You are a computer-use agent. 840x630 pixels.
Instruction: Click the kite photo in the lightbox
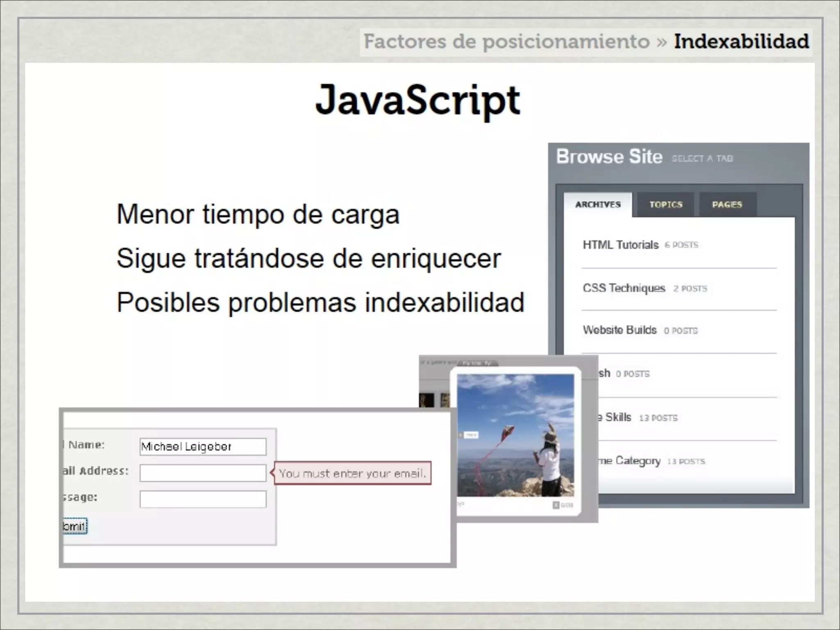pyautogui.click(x=516, y=435)
